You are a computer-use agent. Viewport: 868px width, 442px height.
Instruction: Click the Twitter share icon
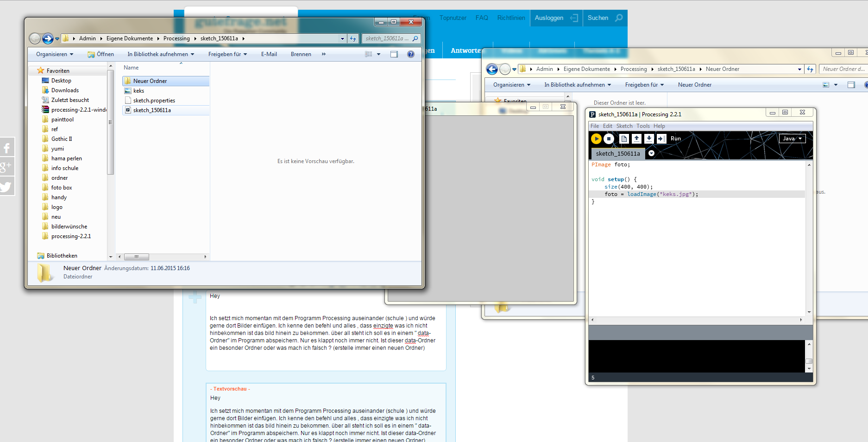tap(6, 187)
